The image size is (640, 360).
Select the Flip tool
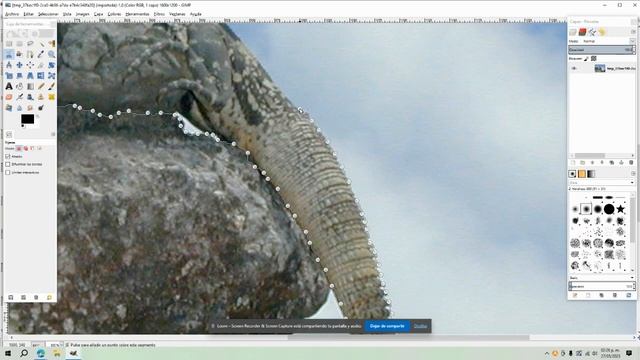tap(41, 76)
